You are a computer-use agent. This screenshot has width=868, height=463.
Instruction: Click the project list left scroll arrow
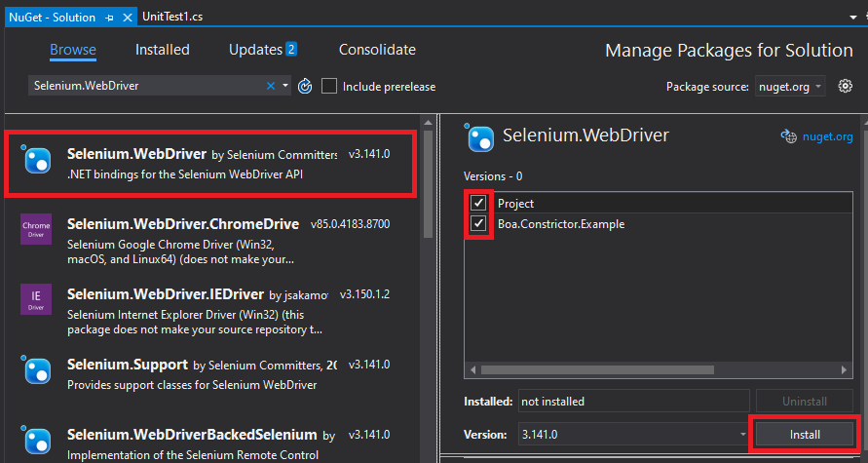(x=473, y=369)
